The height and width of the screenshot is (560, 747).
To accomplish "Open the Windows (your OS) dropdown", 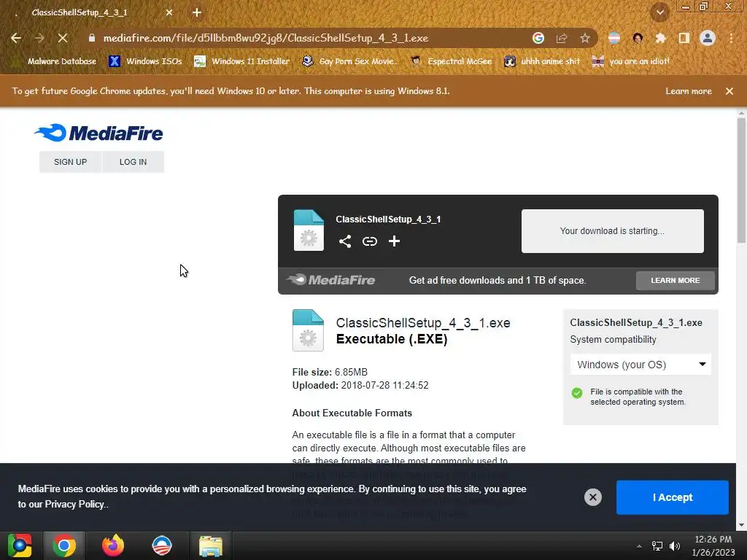I will coord(640,365).
